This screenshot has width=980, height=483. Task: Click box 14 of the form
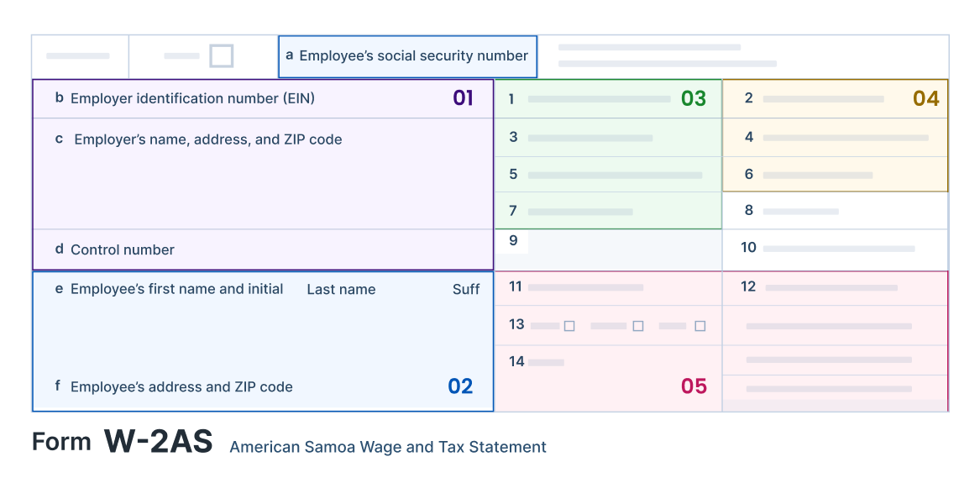pos(608,378)
